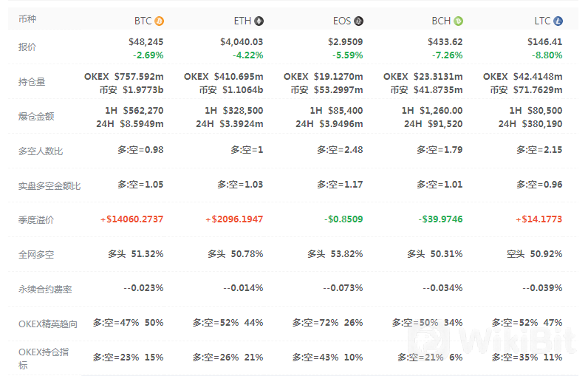This screenshot has height=376, width=588.
Task: Click the EOS coin icon
Action: point(359,21)
